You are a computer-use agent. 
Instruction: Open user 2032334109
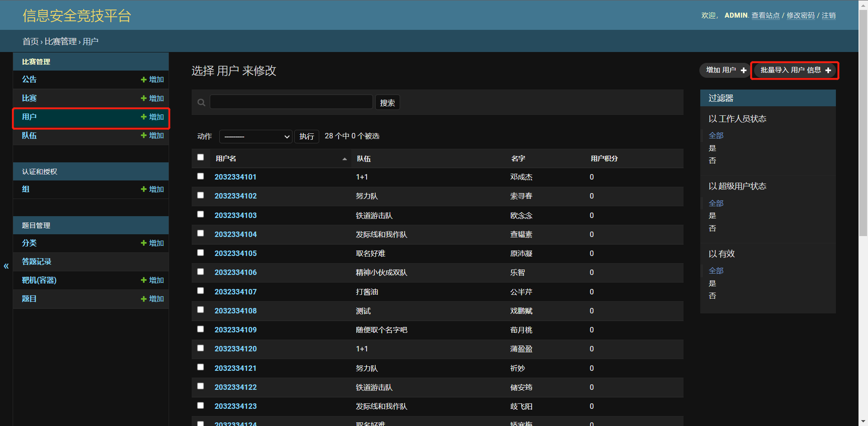pyautogui.click(x=236, y=330)
